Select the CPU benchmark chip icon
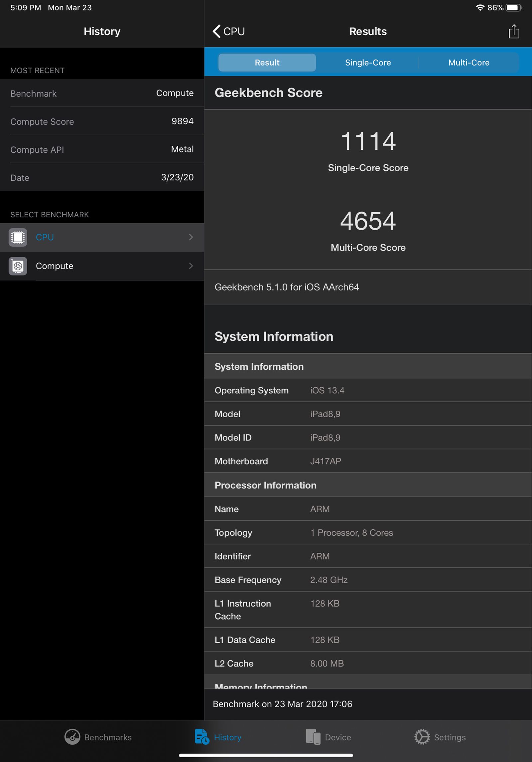 click(x=18, y=237)
